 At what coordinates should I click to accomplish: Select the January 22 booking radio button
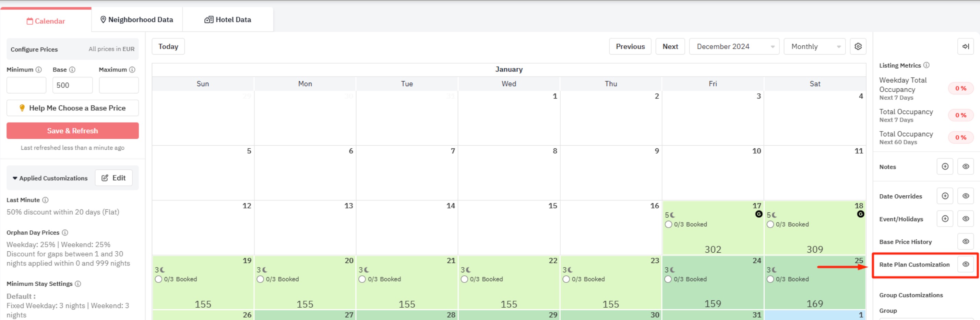pos(464,279)
